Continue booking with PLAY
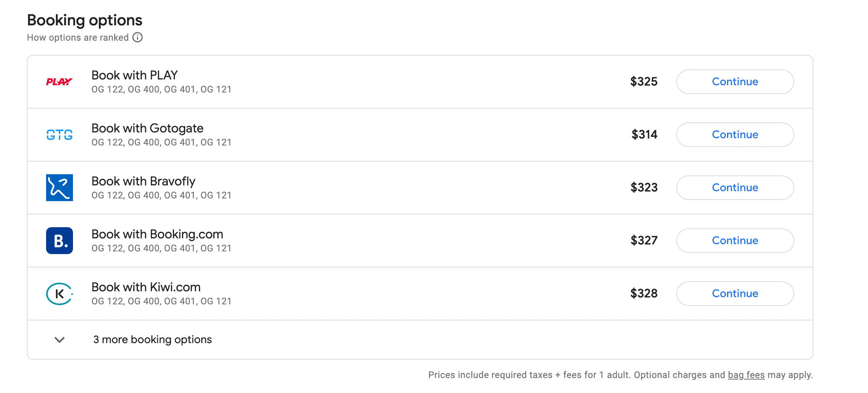Image resolution: width=868 pixels, height=393 pixels. (735, 82)
